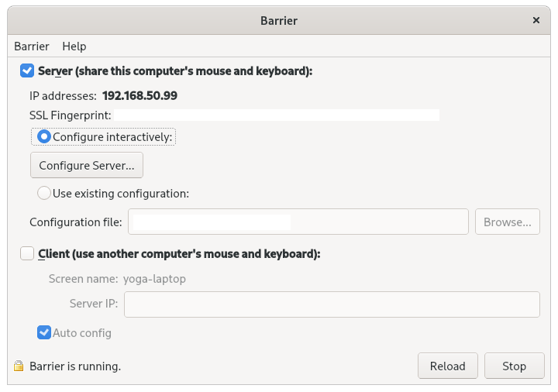Click the Barrier window title bar

[279, 20]
